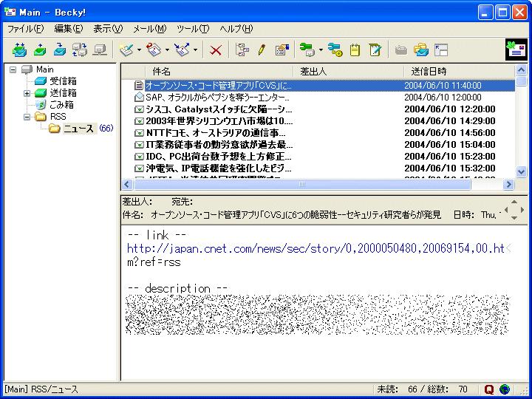Select the 2003年世界シリコンウエハ message row

(x=318, y=121)
